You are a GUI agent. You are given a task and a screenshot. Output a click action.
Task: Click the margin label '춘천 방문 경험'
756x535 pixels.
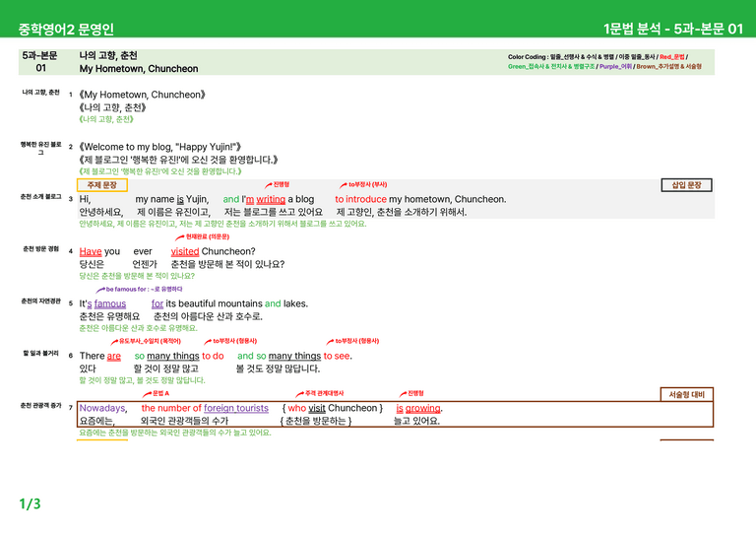pyautogui.click(x=41, y=249)
